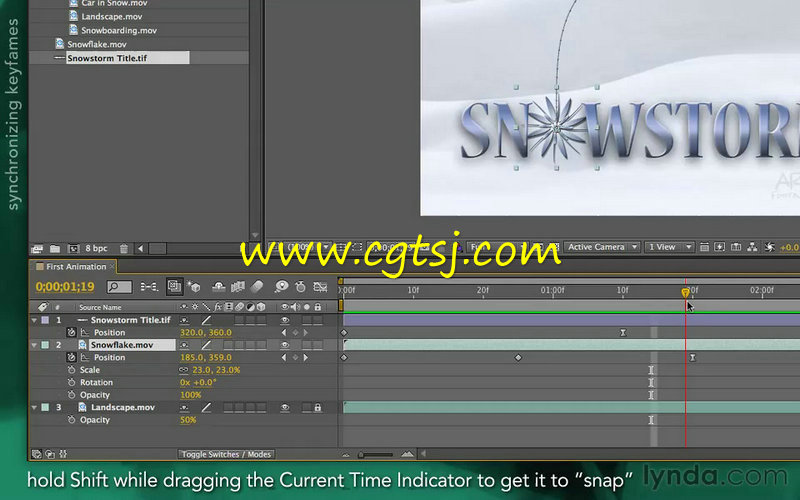Click the Landscape Opacity value 50%
The image size is (800, 500).
pos(188,420)
